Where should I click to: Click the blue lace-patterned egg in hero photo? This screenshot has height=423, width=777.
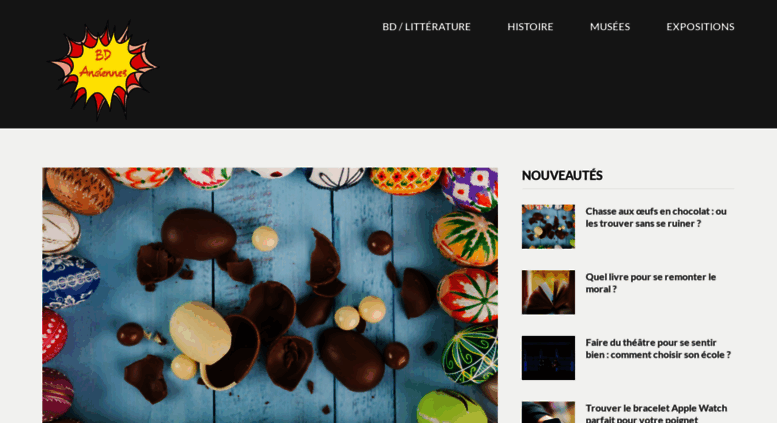pyautogui.click(x=69, y=281)
